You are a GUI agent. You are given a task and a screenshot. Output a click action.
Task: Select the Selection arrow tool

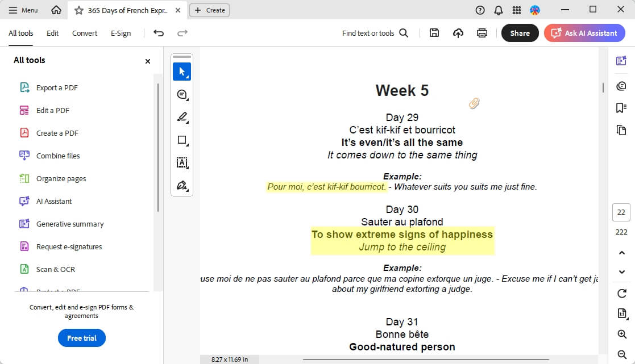[182, 72]
